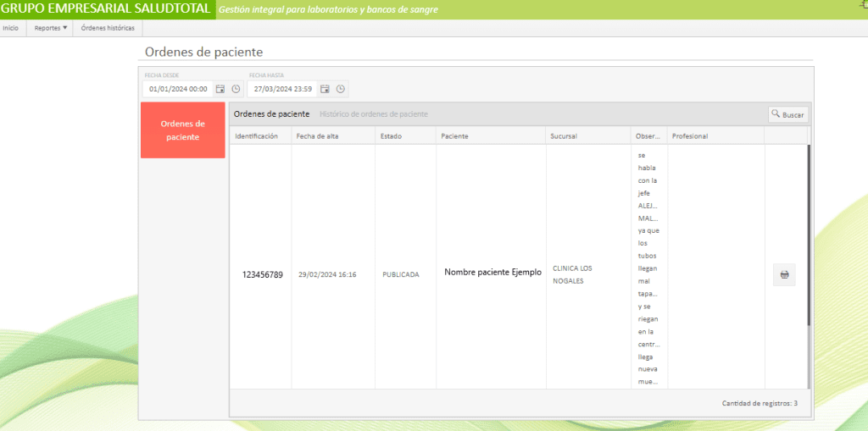868x431 pixels.
Task: Edit the Fecha Hasta date field
Action: tap(282, 89)
